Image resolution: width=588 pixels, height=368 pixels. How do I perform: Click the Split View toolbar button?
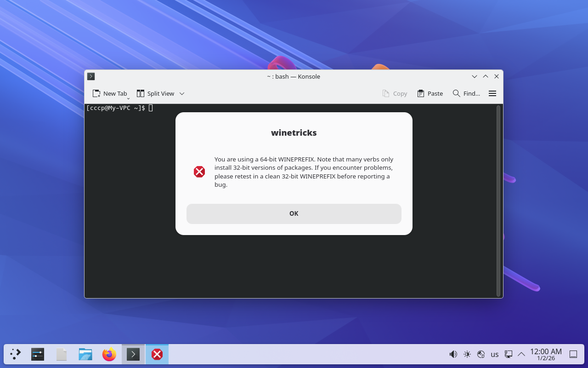click(156, 93)
